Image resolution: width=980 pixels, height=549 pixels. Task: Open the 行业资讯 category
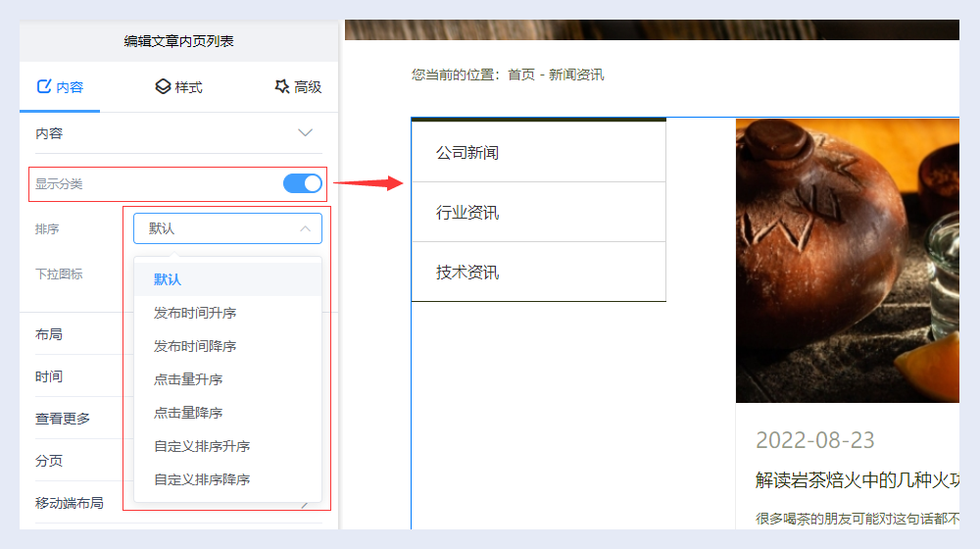point(467,213)
